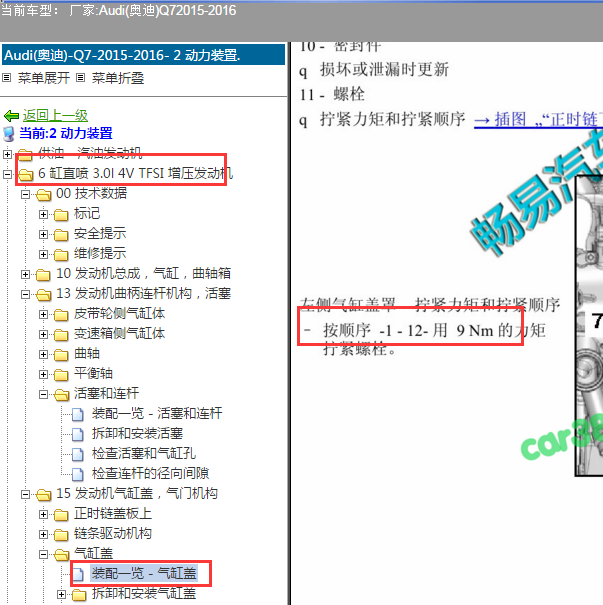This screenshot has width=603, height=605.
Task: Click the folder icon beside 10 发动机总成
Action: tap(44, 275)
